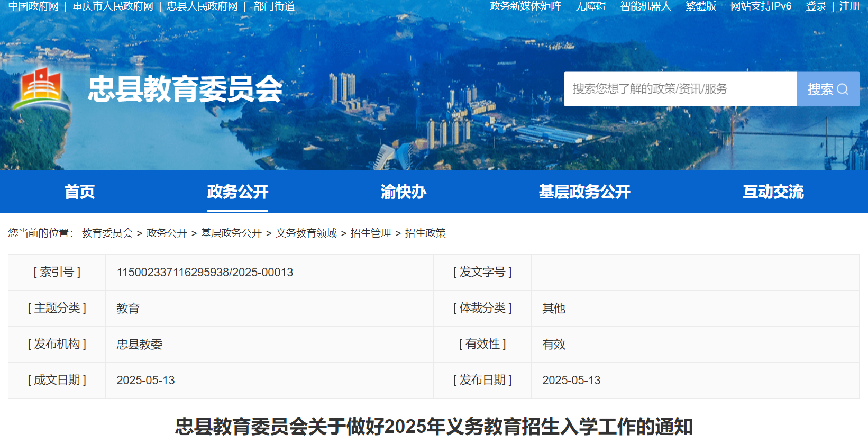This screenshot has height=443, width=868.
Task: Select 基层政务公开 in the navigation bar
Action: coord(584,192)
